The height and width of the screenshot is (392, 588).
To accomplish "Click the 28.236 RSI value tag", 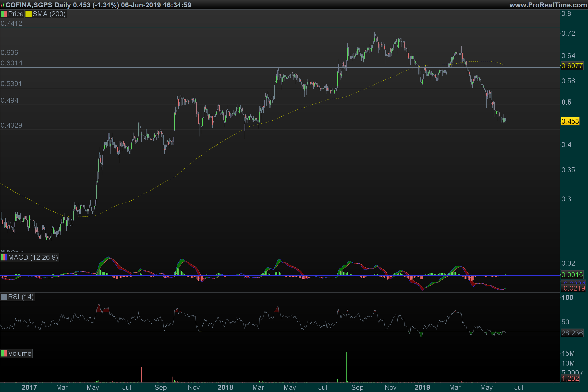I will 572,333.
